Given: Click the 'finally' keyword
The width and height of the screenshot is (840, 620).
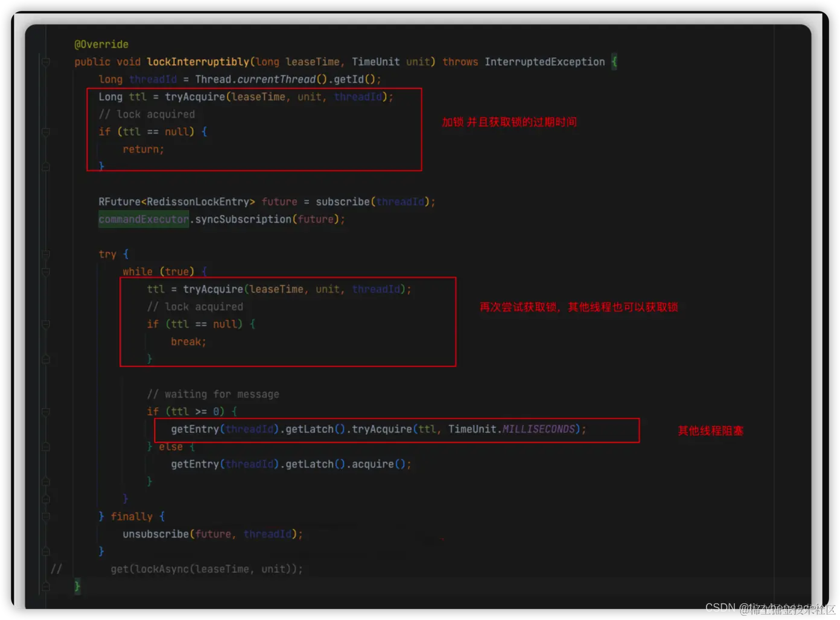Looking at the screenshot, I should click(132, 517).
